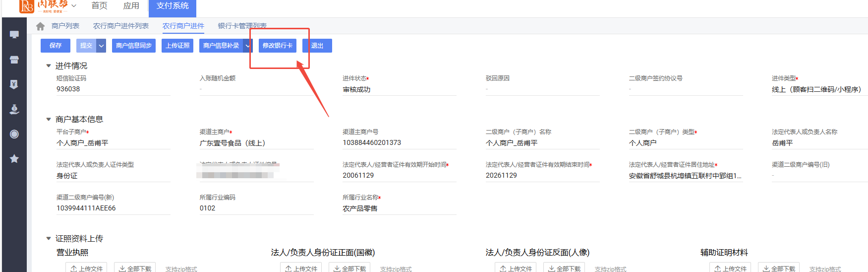Viewport: 868px width, 272px height.
Task: Switch to the 农行商户进件列表 tab
Action: (x=121, y=26)
